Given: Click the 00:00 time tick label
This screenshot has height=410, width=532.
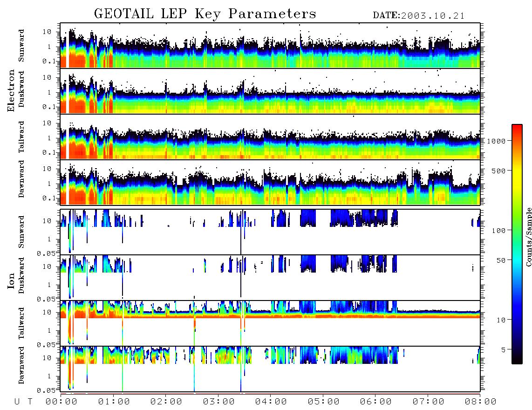Looking at the screenshot, I should 61,402.
